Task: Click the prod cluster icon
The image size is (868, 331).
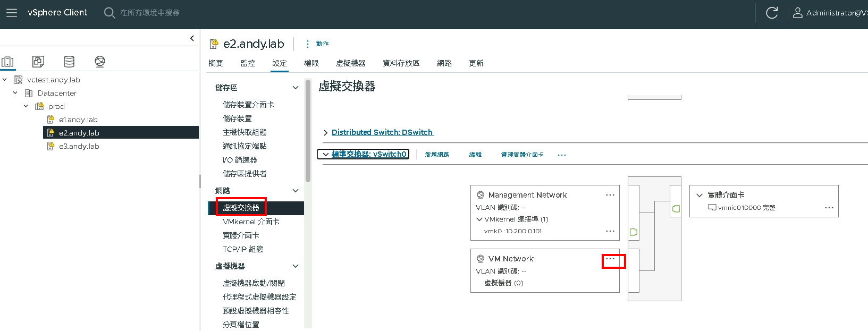Action: click(39, 106)
